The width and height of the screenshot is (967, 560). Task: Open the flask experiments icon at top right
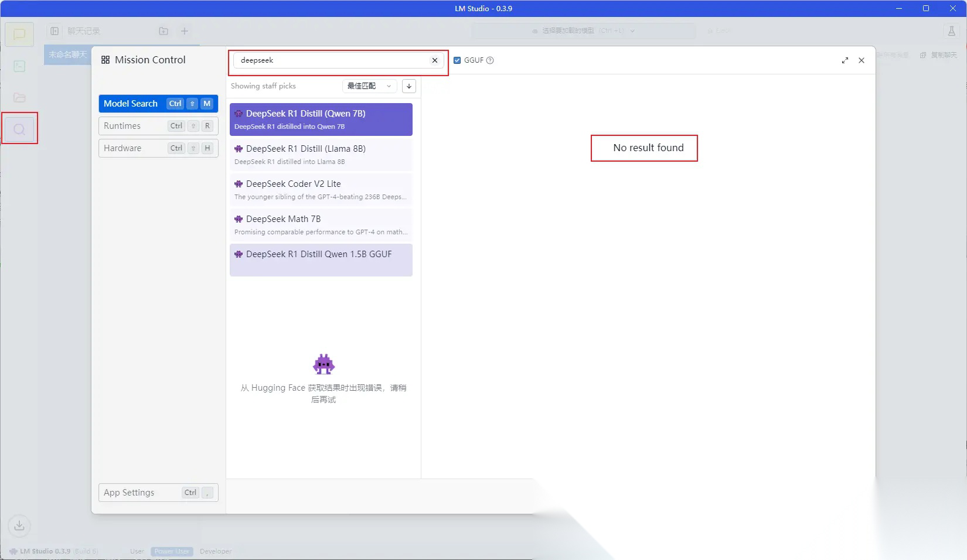click(952, 31)
